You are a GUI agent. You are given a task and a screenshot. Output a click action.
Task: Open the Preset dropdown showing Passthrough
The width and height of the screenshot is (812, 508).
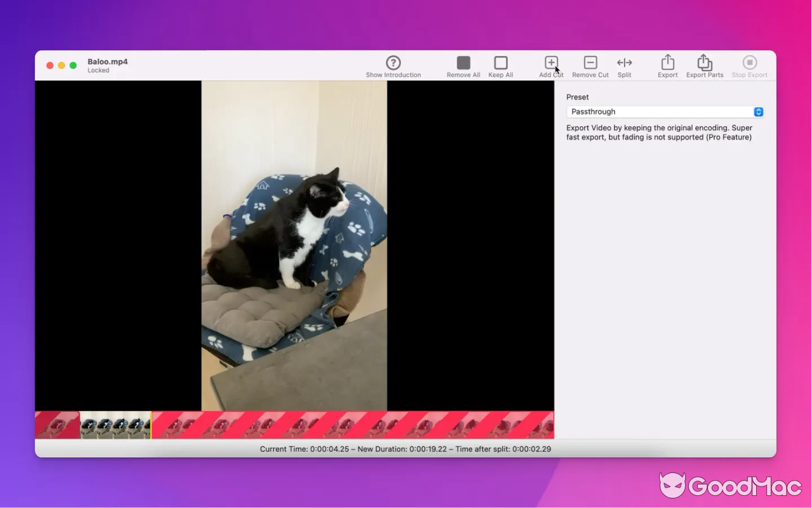click(660, 112)
